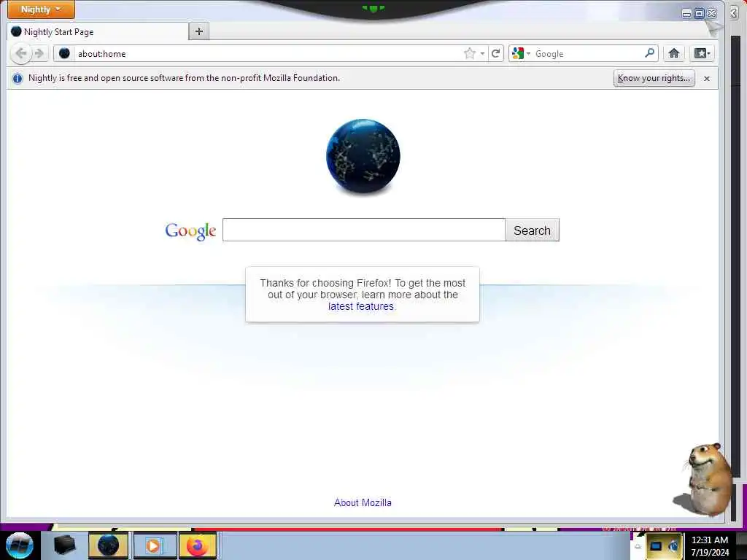Focus the main Google search field
This screenshot has width=747, height=560.
pyautogui.click(x=364, y=230)
